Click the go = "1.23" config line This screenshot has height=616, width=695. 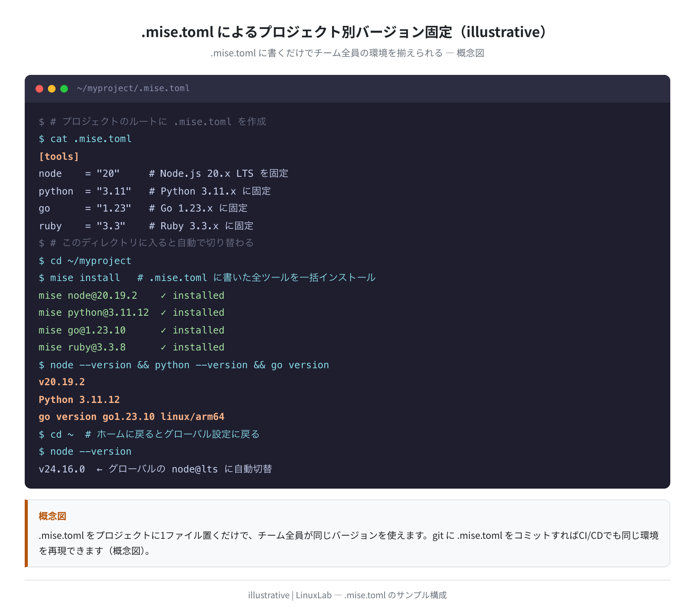click(143, 208)
